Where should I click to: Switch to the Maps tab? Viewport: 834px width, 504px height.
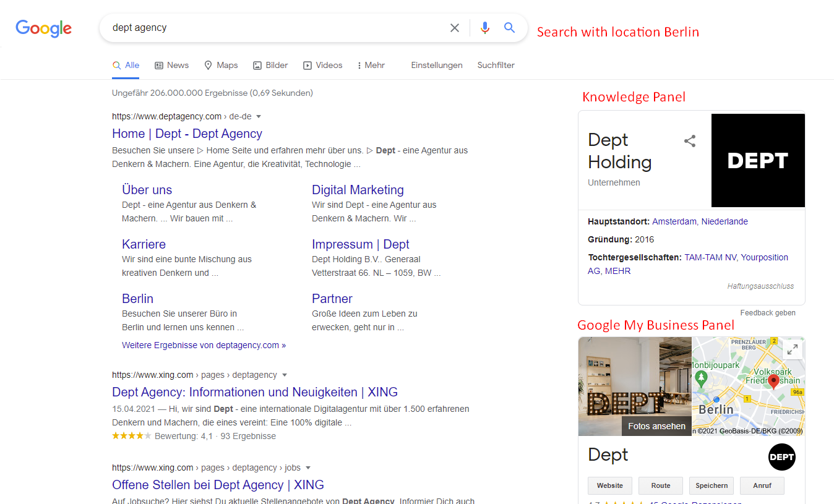coord(221,65)
